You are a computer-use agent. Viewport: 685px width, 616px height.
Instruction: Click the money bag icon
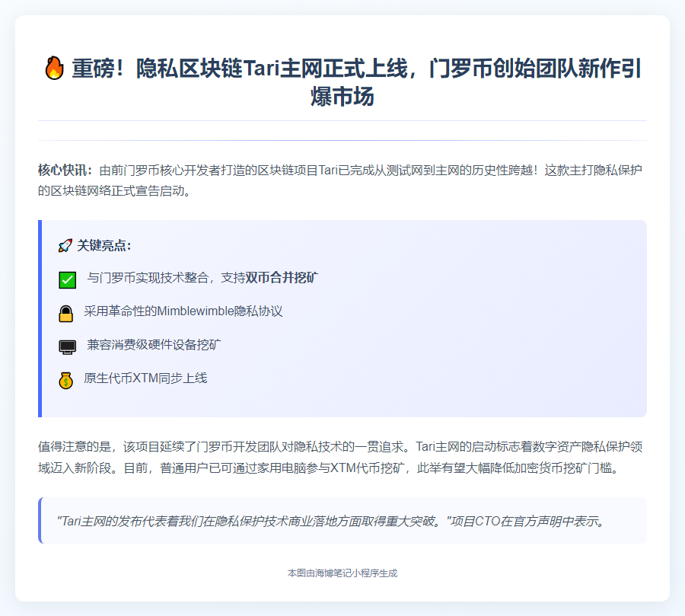(66, 381)
